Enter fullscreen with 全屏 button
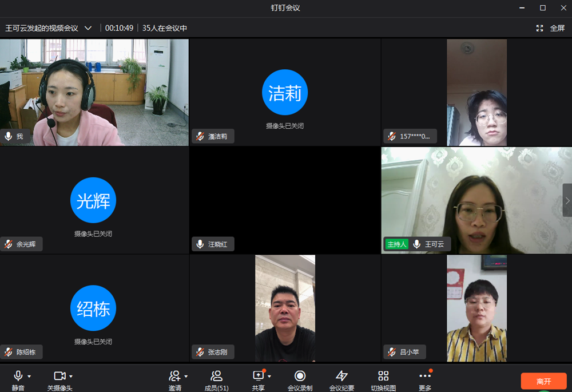This screenshot has width=572, height=392. coord(551,28)
